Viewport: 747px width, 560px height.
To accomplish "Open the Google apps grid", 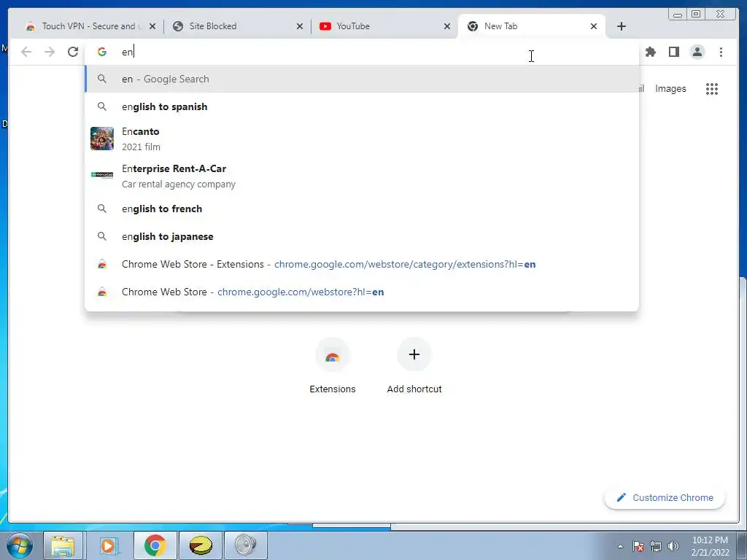I will pos(712,88).
